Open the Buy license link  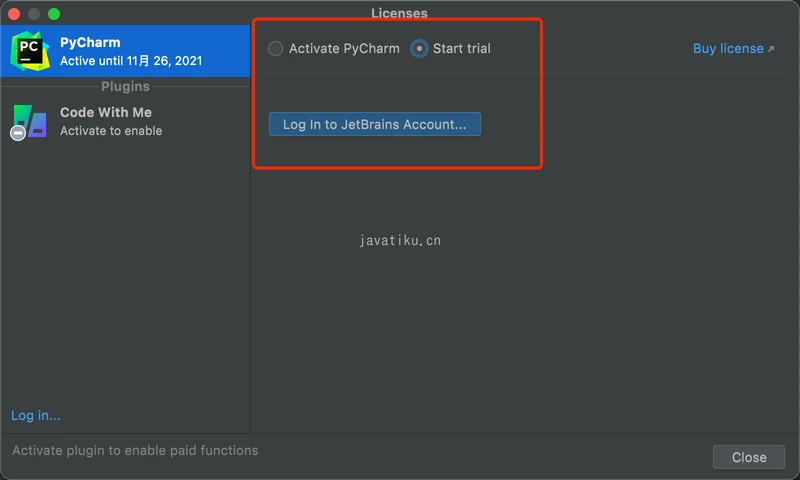(x=728, y=48)
